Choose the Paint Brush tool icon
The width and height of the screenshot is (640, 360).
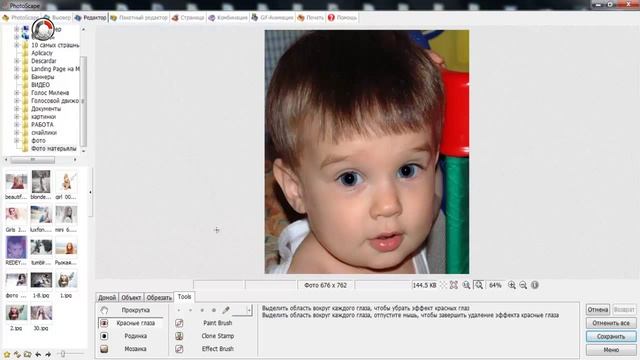(x=179, y=323)
